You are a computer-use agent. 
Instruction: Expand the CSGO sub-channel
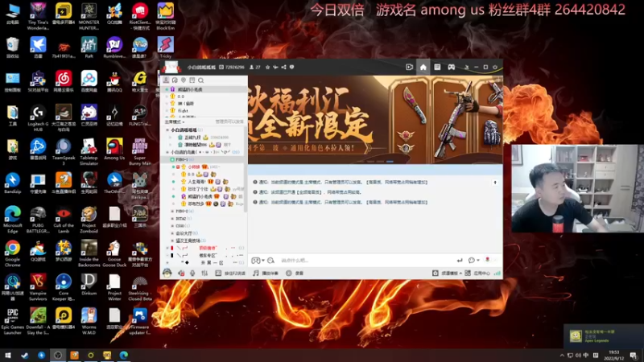pyautogui.click(x=172, y=226)
